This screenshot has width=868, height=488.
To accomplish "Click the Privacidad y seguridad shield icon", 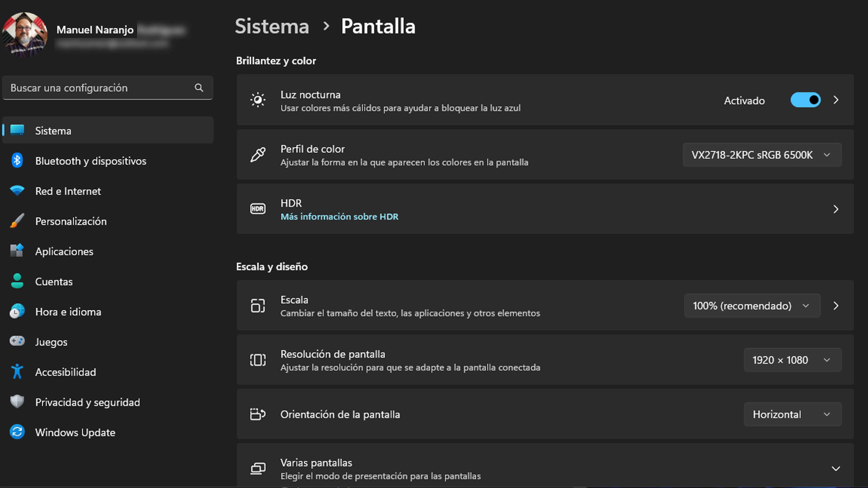I will [17, 402].
